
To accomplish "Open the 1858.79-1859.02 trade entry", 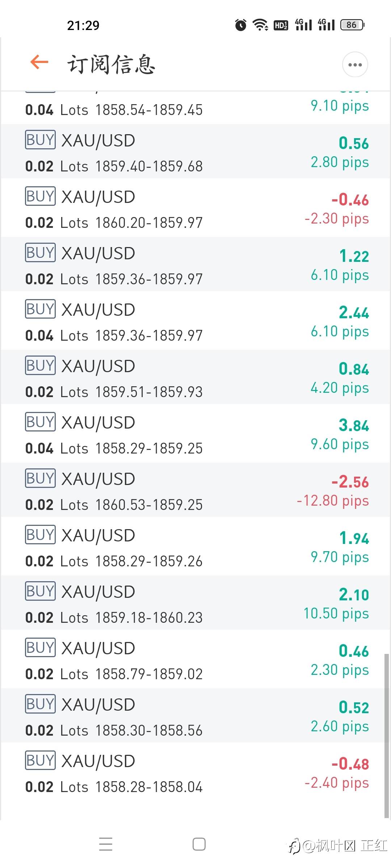I will pyautogui.click(x=195, y=659).
